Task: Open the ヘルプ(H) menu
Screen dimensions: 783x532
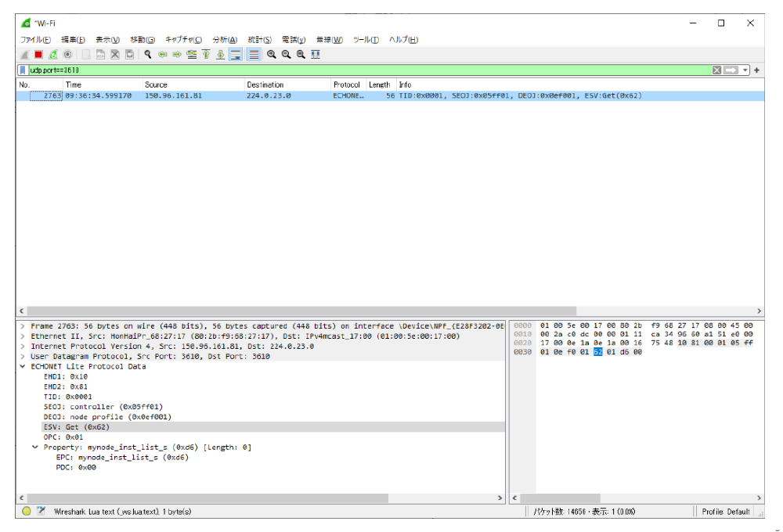Action: (x=403, y=39)
